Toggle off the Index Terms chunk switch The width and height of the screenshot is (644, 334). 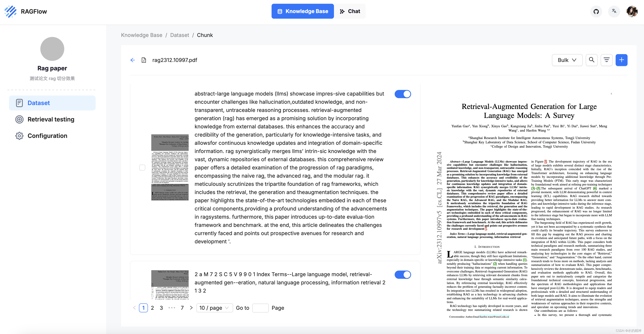click(403, 274)
